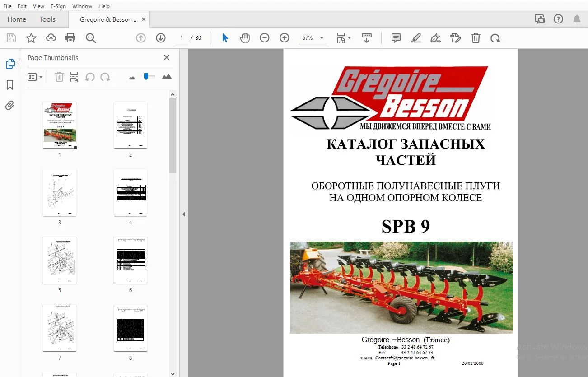
Task: Select the page 6 thumbnail
Action: [x=131, y=261]
